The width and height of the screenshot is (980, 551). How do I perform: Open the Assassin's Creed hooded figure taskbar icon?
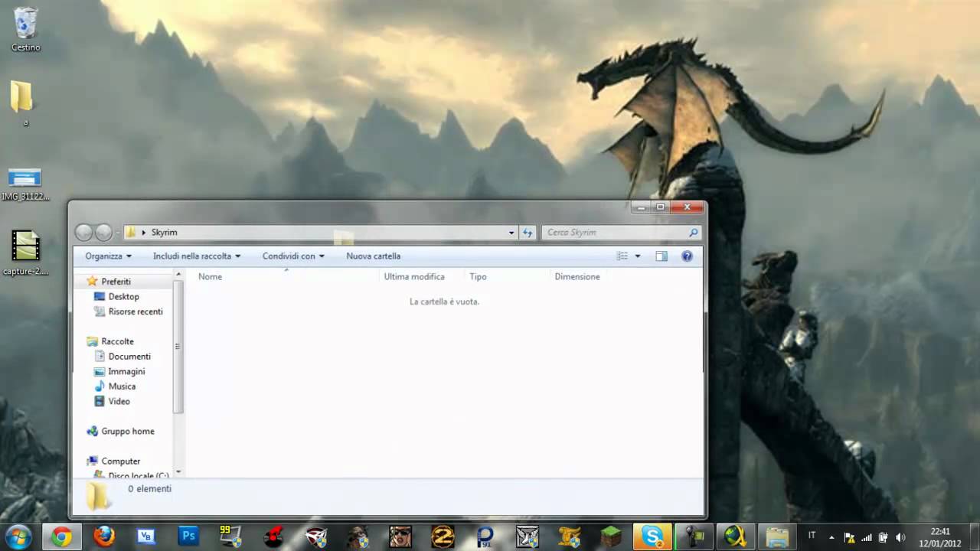click(x=358, y=537)
